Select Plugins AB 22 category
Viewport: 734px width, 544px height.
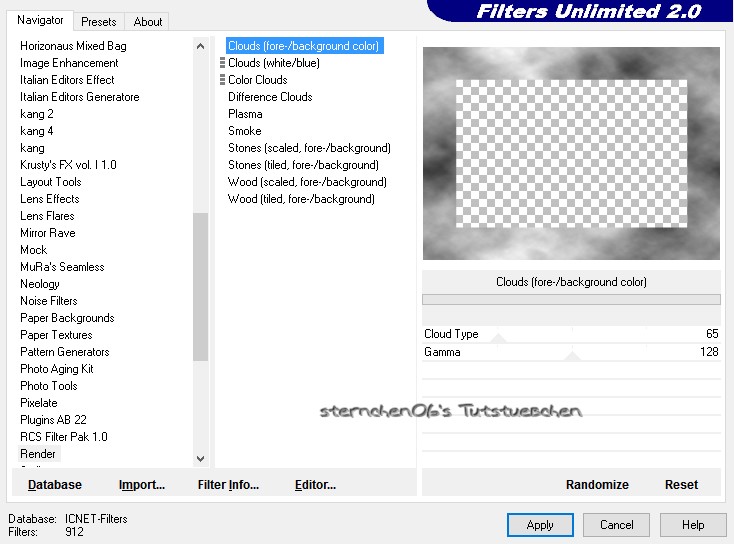pos(53,419)
